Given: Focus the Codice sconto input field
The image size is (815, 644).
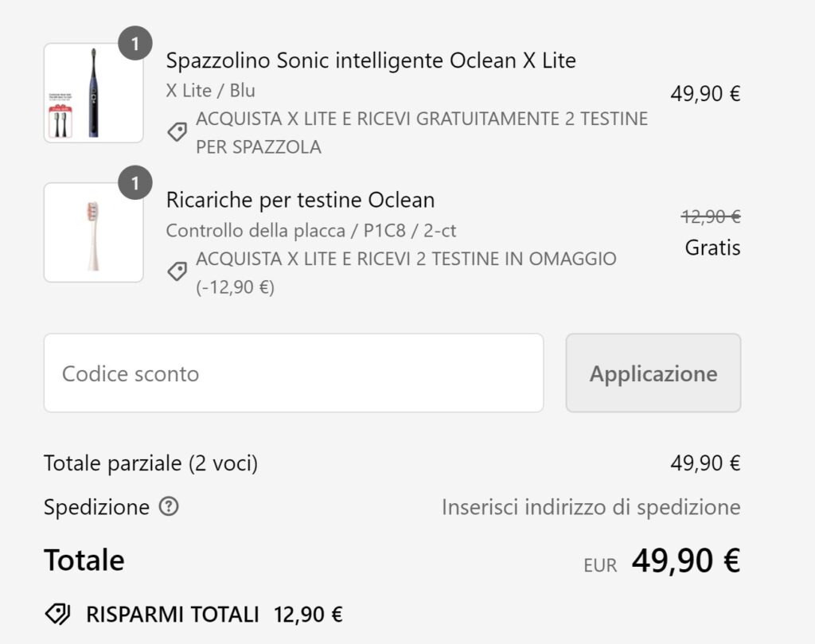Looking at the screenshot, I should point(293,373).
